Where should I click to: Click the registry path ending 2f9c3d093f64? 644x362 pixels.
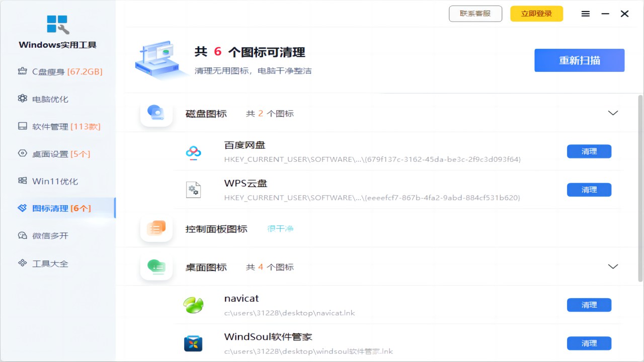click(x=372, y=159)
